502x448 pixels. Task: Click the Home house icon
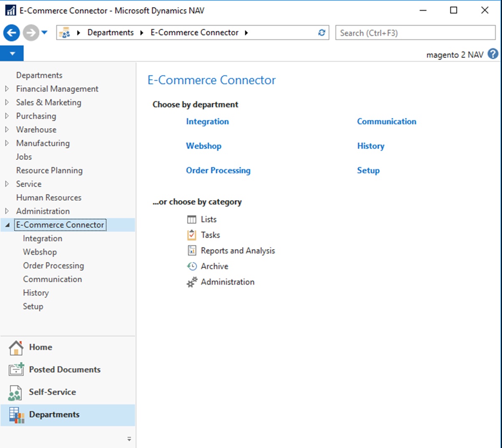pos(16,348)
